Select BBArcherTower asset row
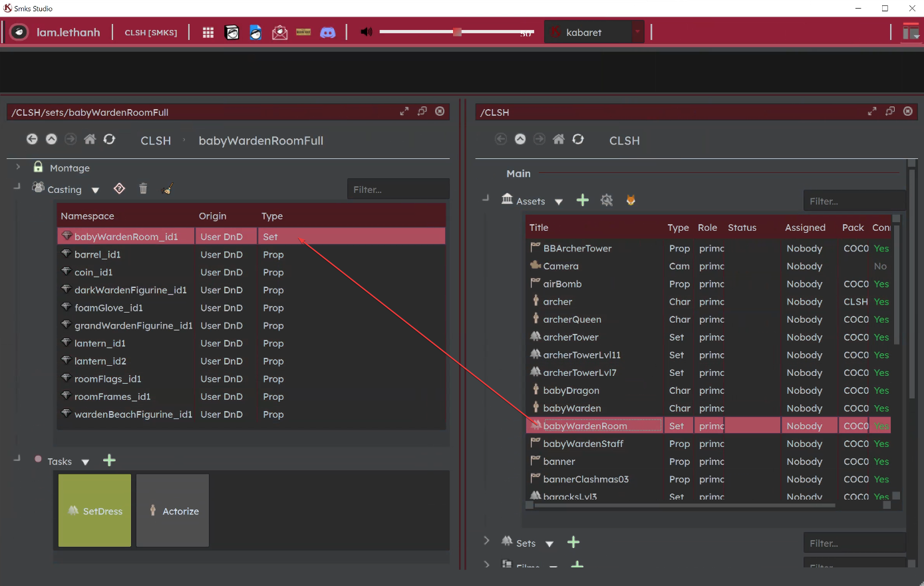 pos(709,248)
